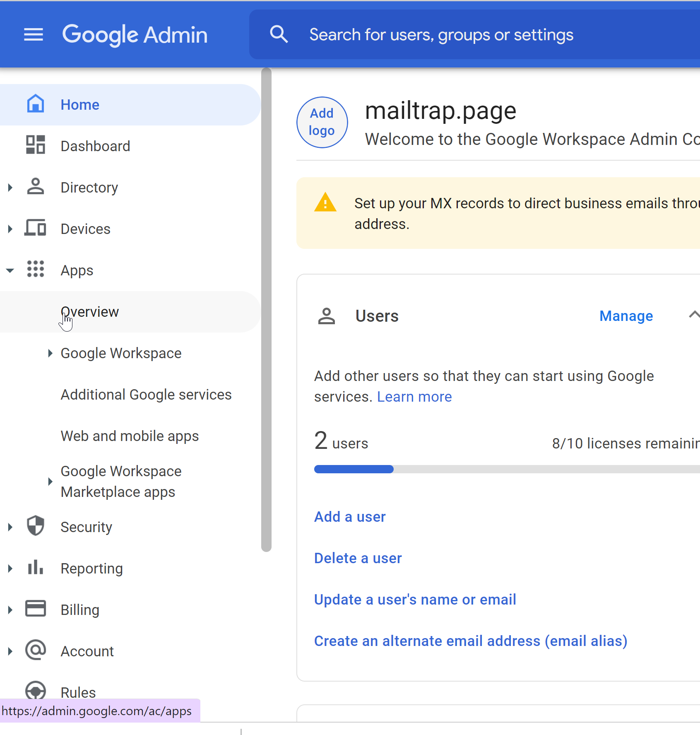Click Add a user link
The width and height of the screenshot is (700, 735).
tap(350, 517)
